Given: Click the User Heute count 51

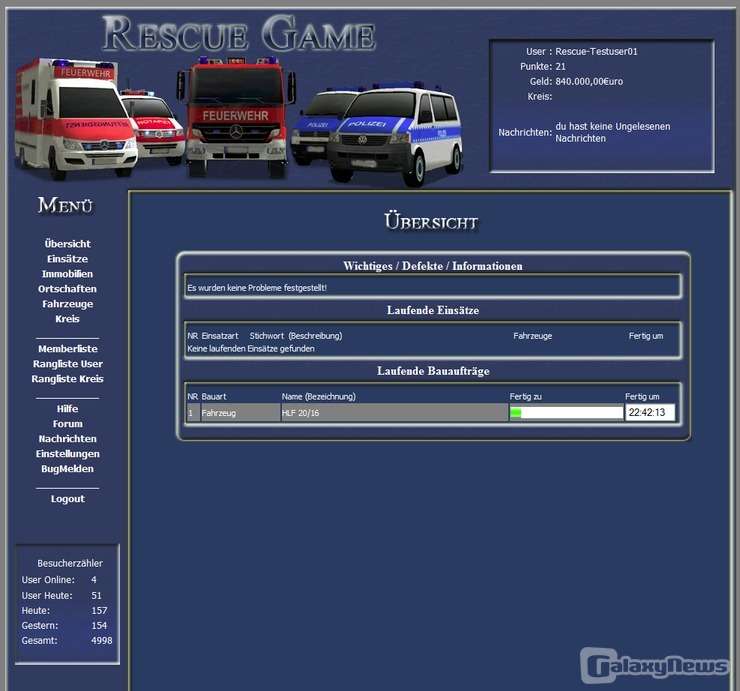Looking at the screenshot, I should coord(96,596).
